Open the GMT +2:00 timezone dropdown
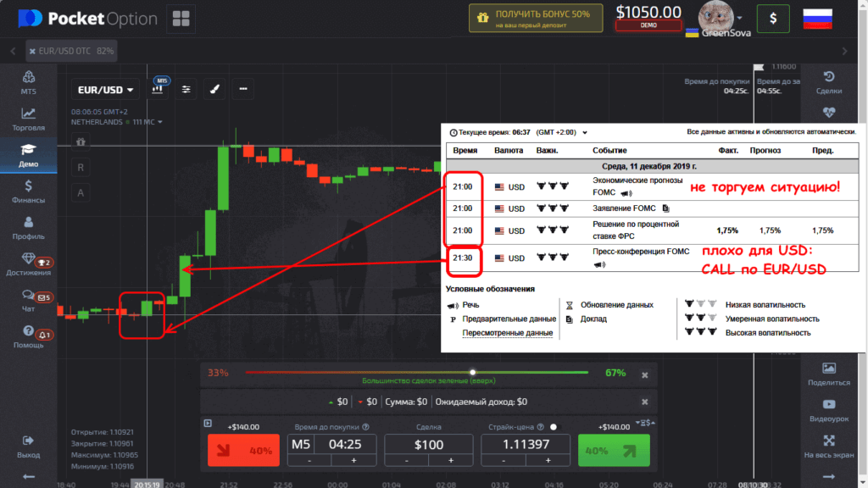The width and height of the screenshot is (868, 488). (x=560, y=132)
